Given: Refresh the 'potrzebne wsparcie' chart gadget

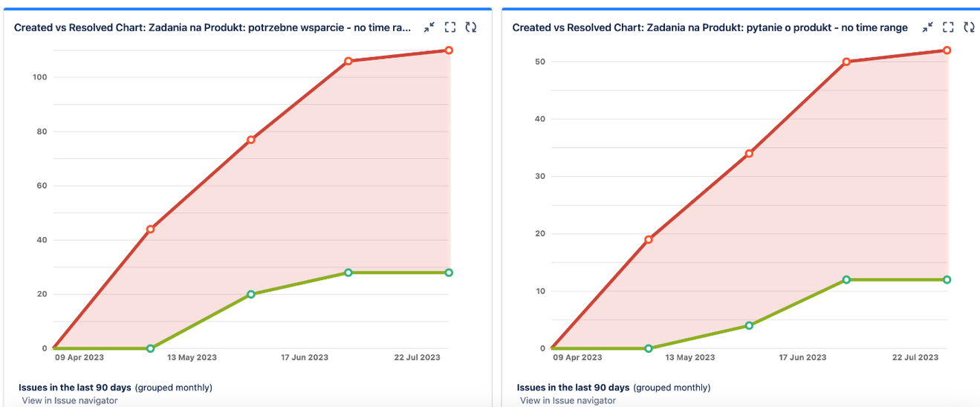Looking at the screenshot, I should click(x=470, y=27).
